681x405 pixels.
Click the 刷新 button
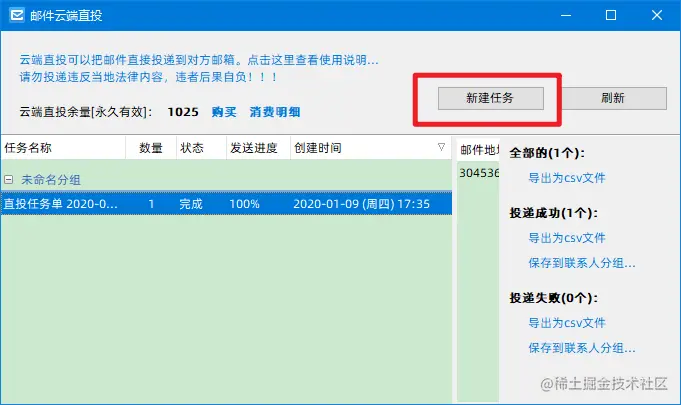tap(613, 98)
